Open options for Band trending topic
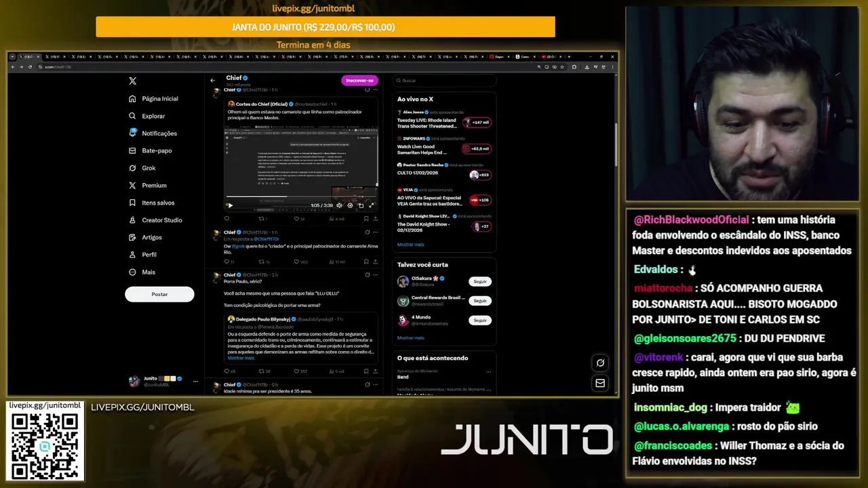Viewport: 868px width, 488px height. tap(488, 372)
